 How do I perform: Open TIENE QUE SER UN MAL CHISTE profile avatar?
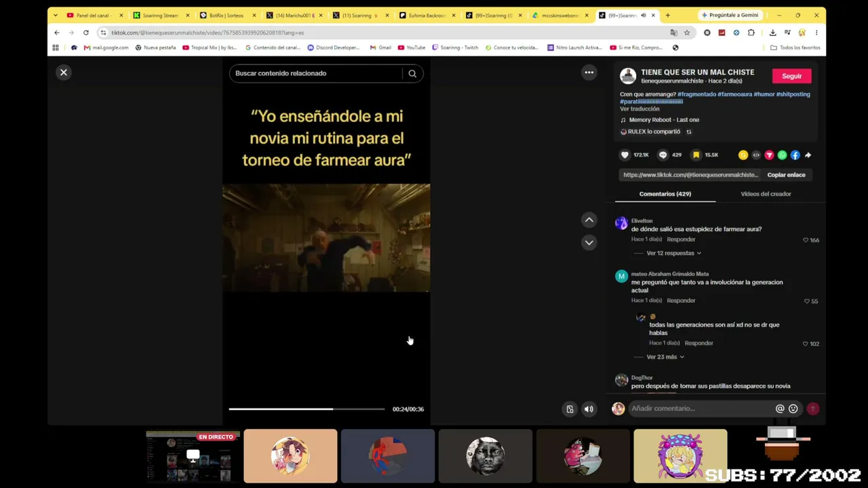(628, 76)
